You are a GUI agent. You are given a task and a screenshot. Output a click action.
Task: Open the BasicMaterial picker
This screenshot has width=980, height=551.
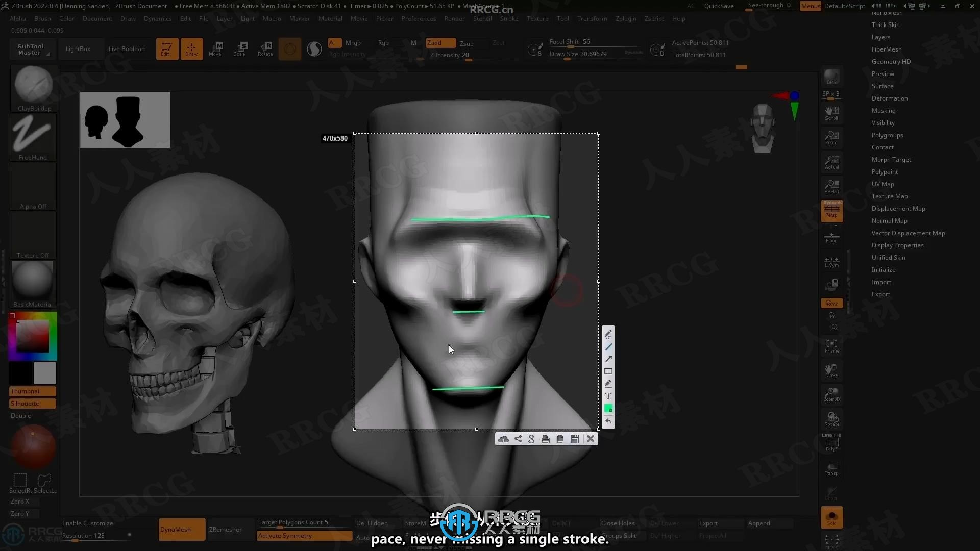pos(34,285)
